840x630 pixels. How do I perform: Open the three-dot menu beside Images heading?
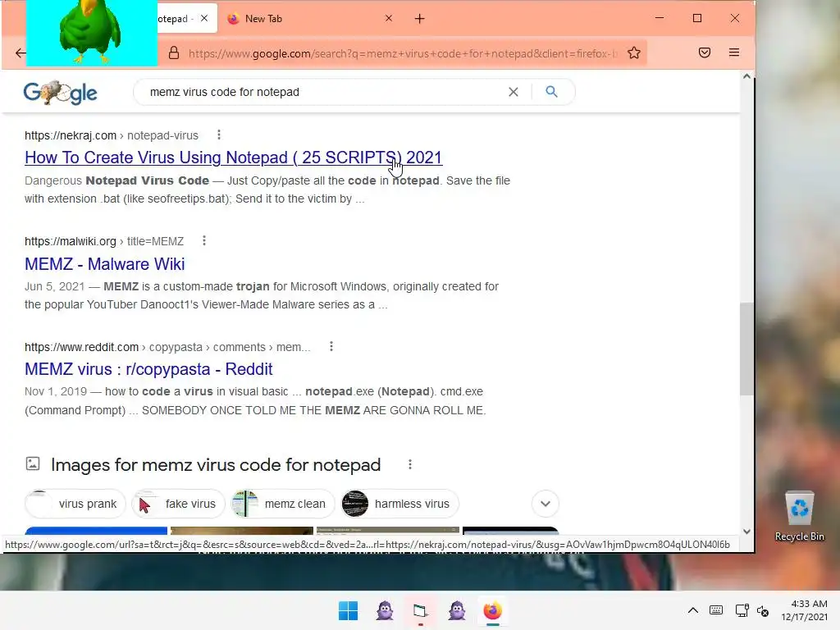point(410,464)
